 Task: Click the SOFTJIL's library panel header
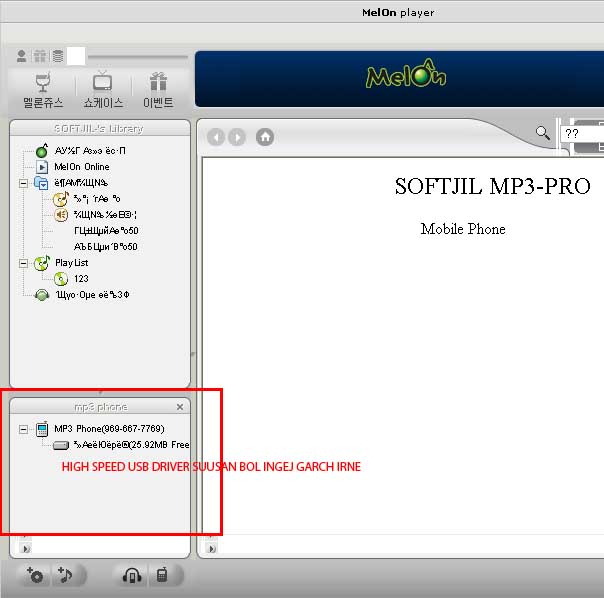coord(100,128)
